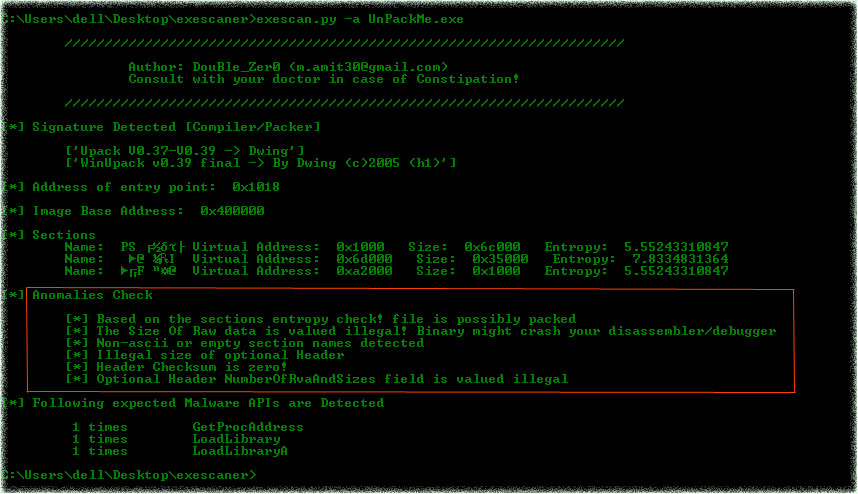Click the 'Anomalies Check' heading

[92, 295]
